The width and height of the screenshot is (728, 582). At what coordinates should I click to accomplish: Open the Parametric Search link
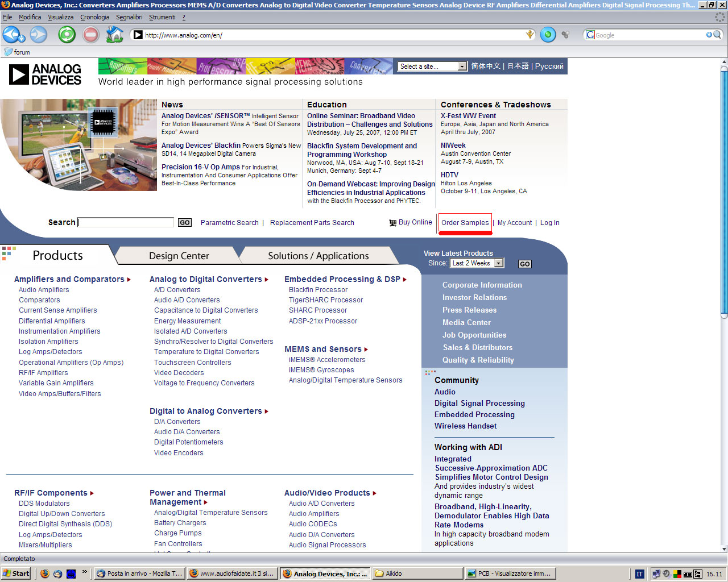pyautogui.click(x=230, y=223)
